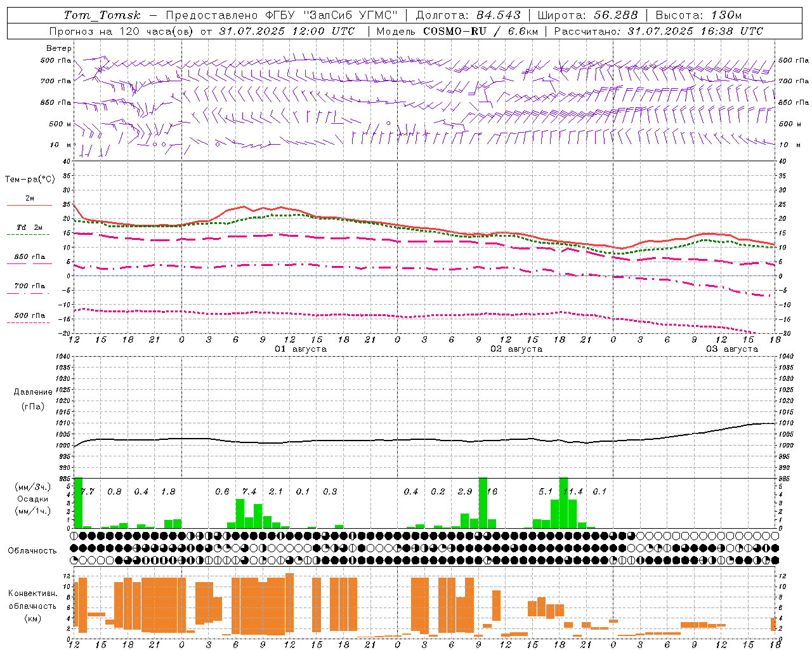Click the Tom_Tomsk station title

[102, 15]
